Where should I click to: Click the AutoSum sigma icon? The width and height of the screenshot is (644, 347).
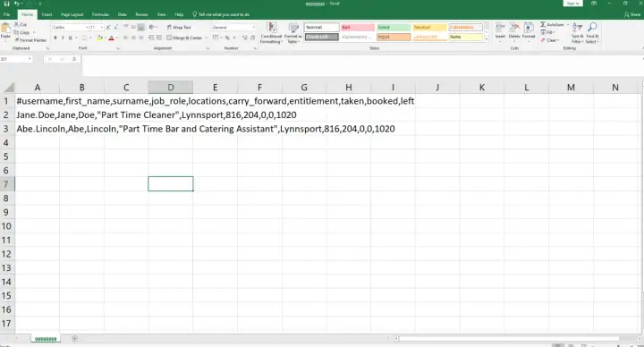point(543,25)
